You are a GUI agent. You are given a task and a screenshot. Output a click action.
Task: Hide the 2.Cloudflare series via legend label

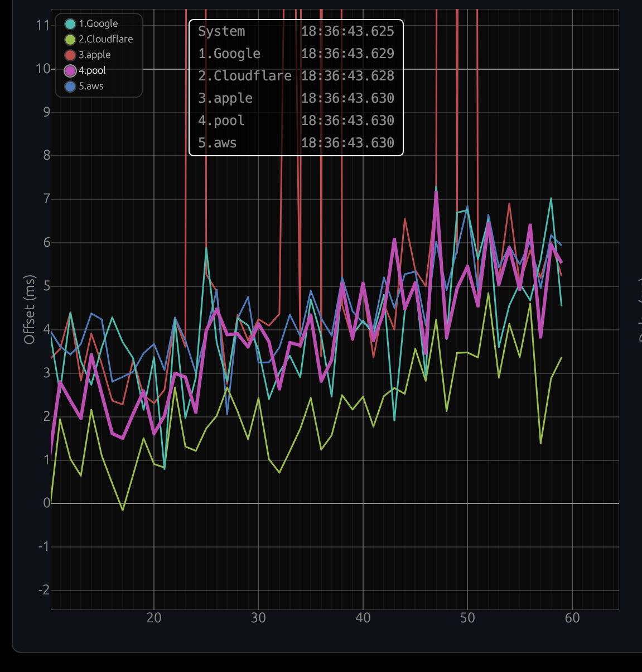(105, 39)
